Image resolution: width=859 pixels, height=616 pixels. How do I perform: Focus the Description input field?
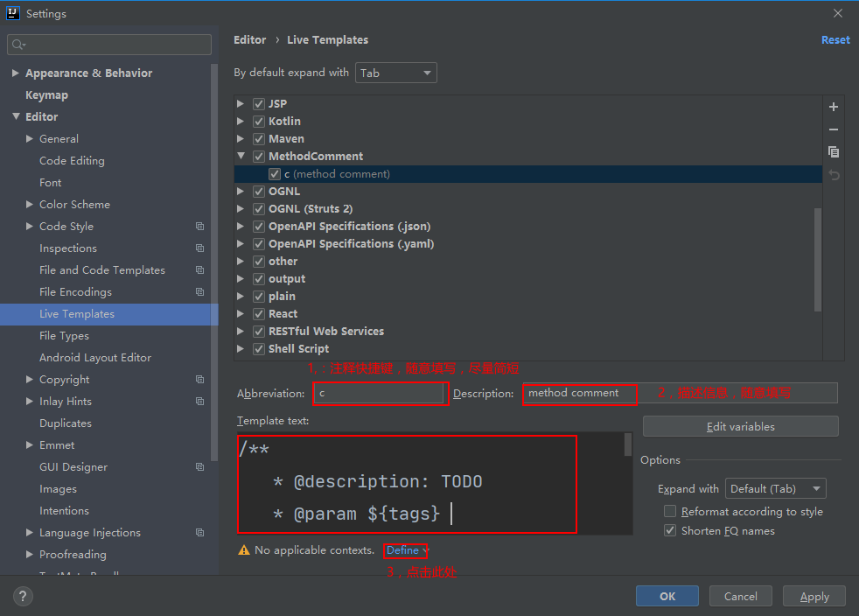pos(680,393)
